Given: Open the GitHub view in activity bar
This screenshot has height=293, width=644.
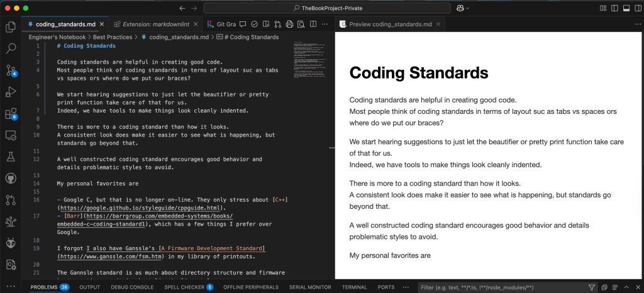Looking at the screenshot, I should (x=11, y=179).
